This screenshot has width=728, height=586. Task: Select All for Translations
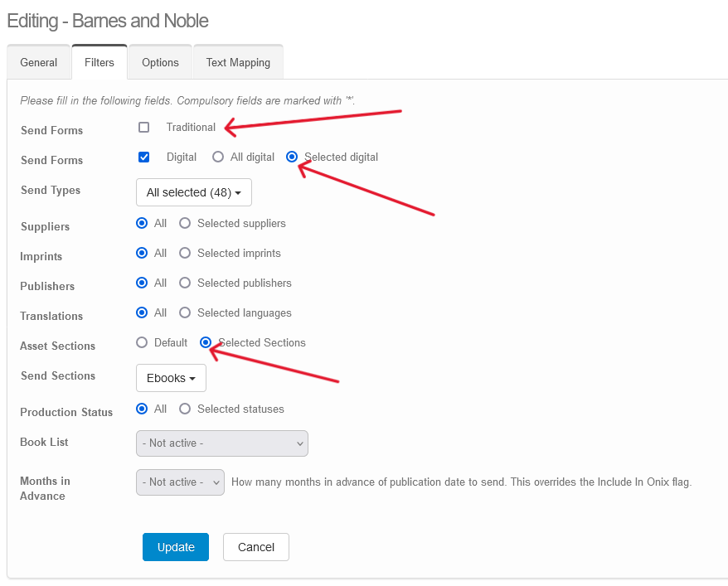142,312
